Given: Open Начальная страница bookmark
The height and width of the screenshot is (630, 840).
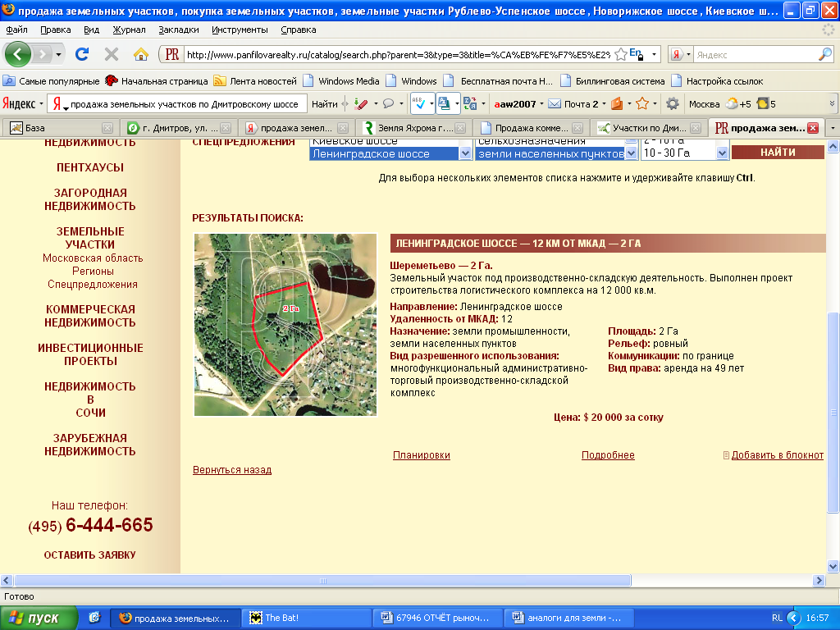Looking at the screenshot, I should tap(156, 81).
